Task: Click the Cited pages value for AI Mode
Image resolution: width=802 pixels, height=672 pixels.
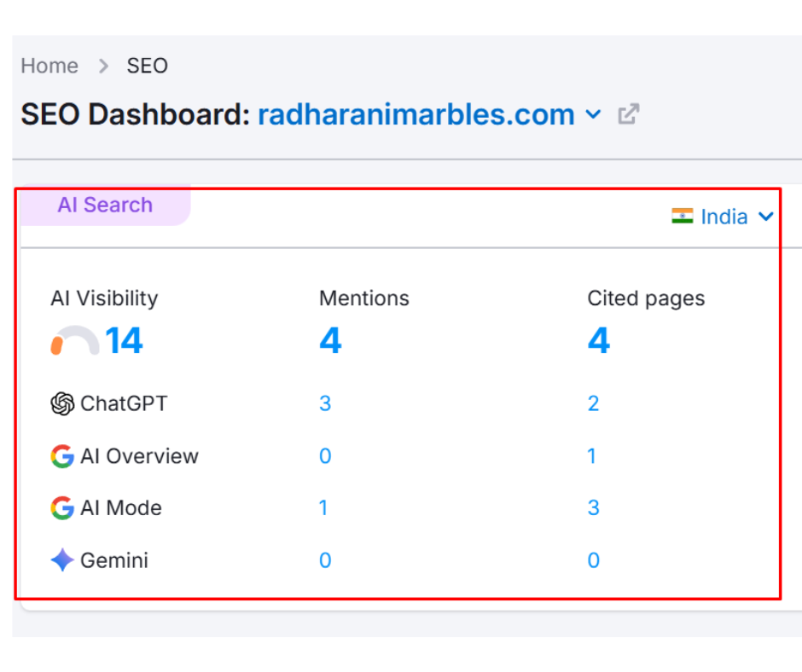Action: pos(594,507)
